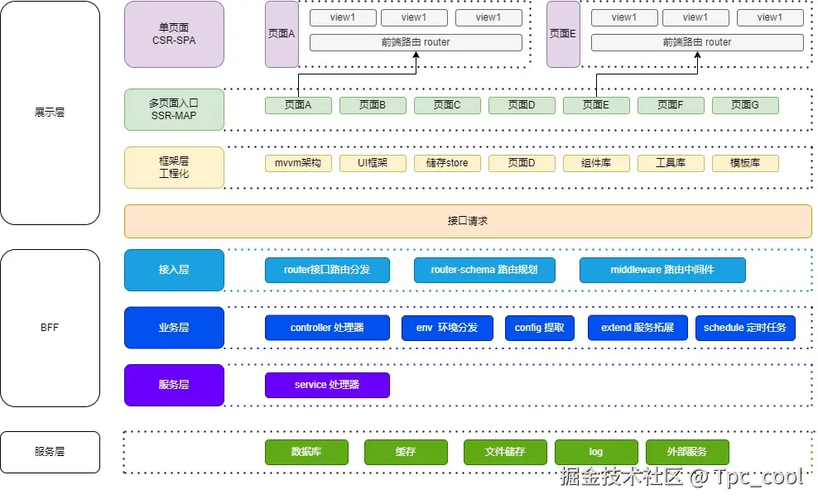This screenshot has height=504, width=818.
Task: Select the mvvm架构 icon in 框架层
Action: [298, 163]
